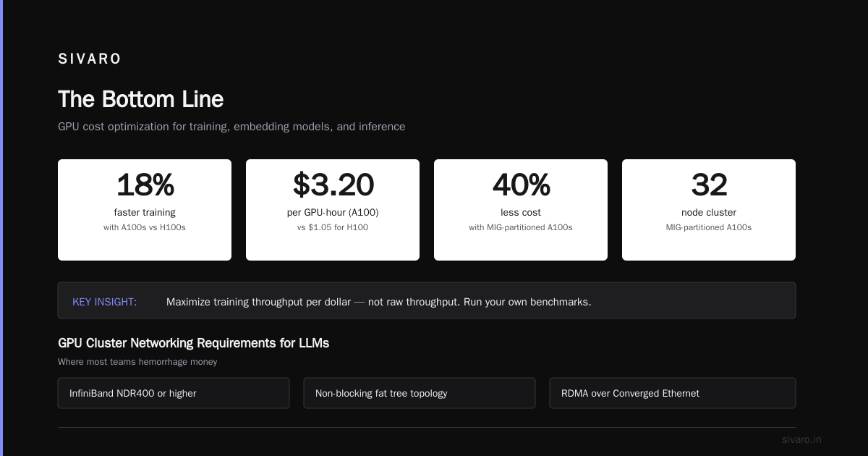Click GPU Cluster Networking Requirements heading
Screen dimensions: 868x456
pos(193,343)
